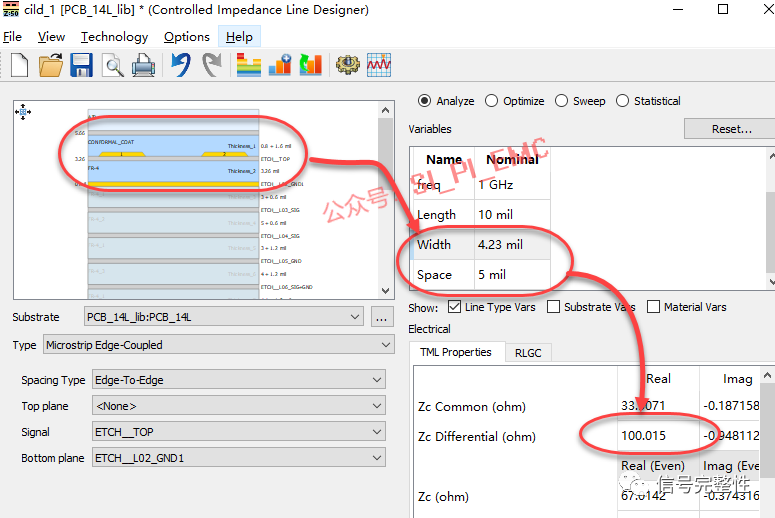Open the Spacing Type dropdown
This screenshot has height=518, width=775.
click(x=237, y=380)
